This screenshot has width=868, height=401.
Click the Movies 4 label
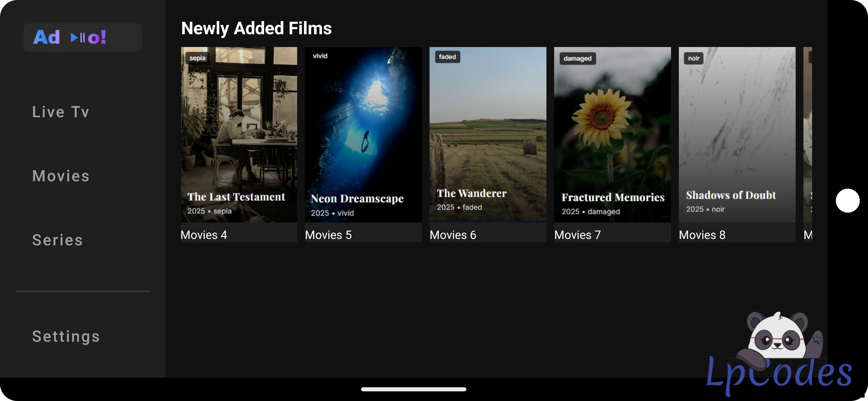204,235
